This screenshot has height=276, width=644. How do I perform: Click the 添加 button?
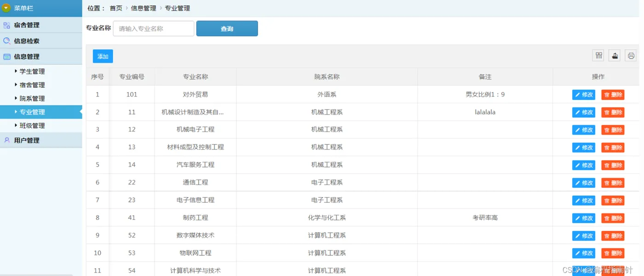103,56
